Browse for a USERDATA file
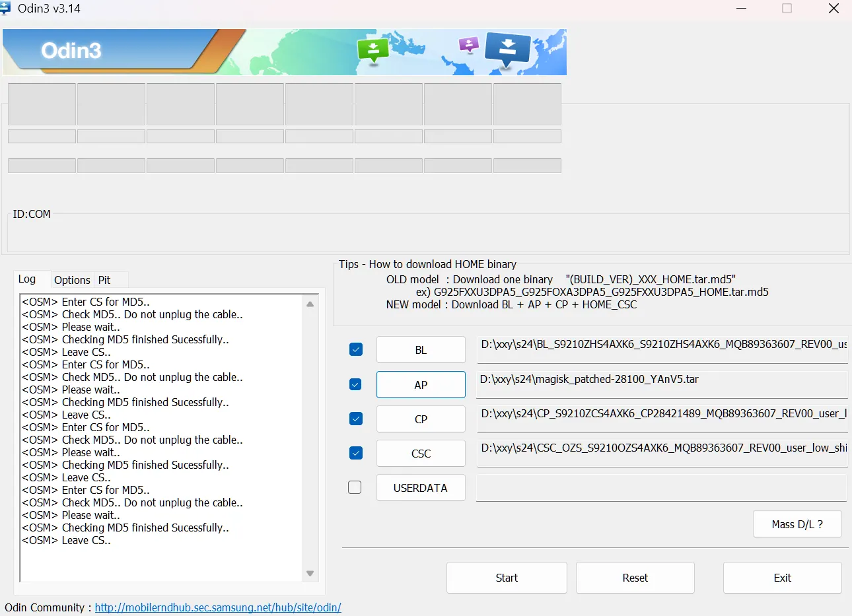The width and height of the screenshot is (852, 616). [x=421, y=488]
